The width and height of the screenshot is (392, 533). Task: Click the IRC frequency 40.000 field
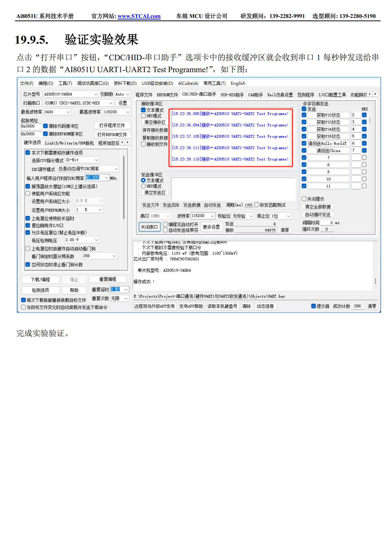click(95, 178)
